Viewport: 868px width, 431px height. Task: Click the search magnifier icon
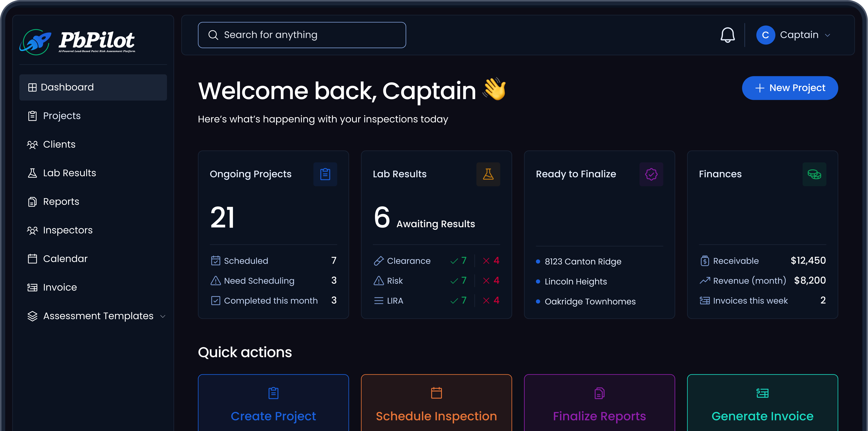point(214,35)
